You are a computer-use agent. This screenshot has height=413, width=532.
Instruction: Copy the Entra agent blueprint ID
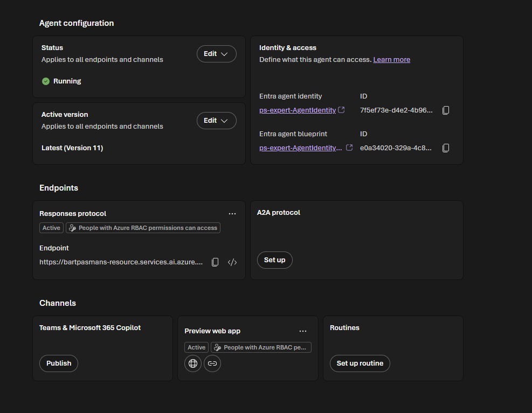(x=446, y=148)
